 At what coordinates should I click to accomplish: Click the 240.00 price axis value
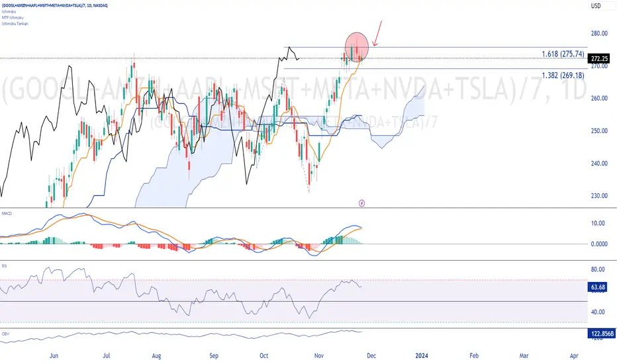599,163
